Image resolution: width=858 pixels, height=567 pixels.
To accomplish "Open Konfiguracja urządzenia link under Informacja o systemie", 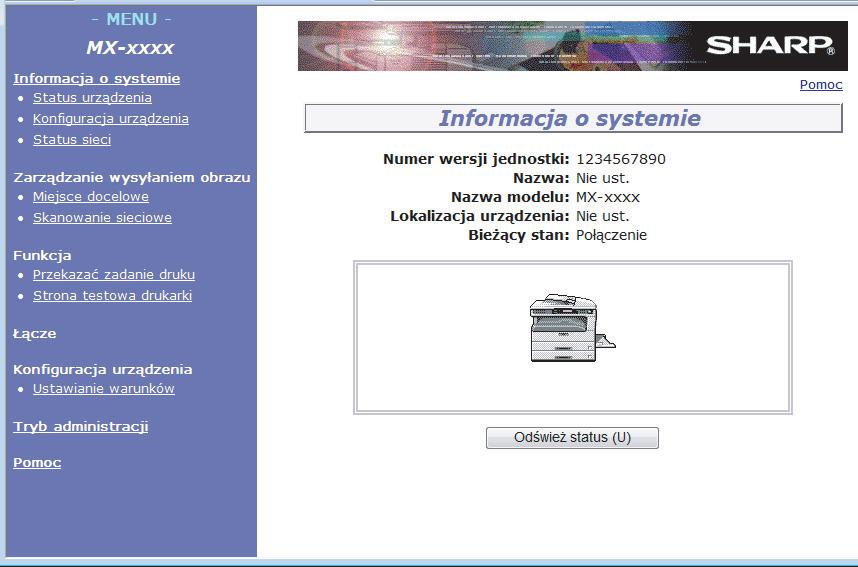I will click(111, 118).
